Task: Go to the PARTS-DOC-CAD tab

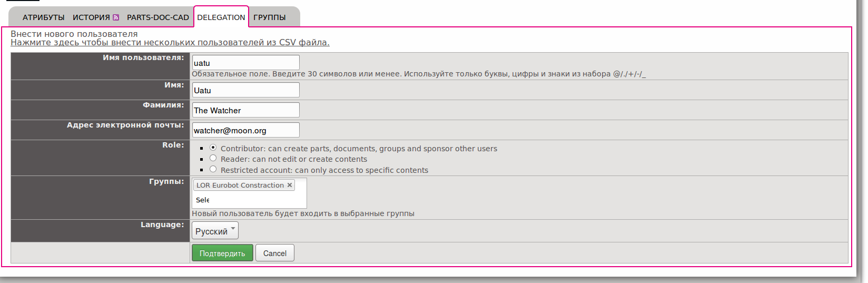Action: click(157, 17)
